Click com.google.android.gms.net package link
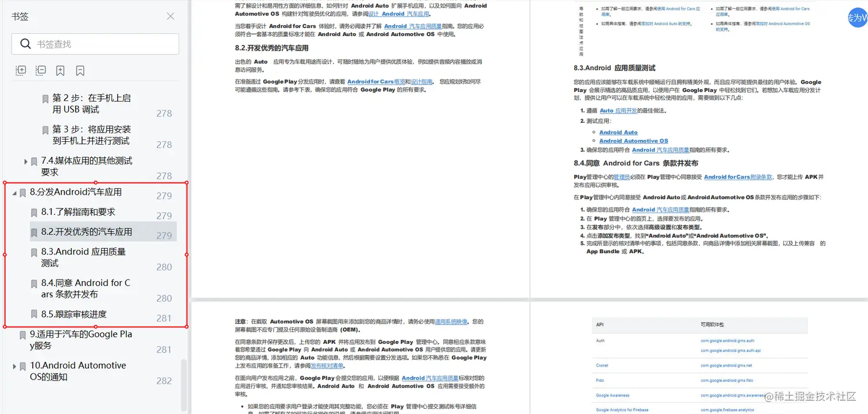868x414 pixels. point(726,365)
